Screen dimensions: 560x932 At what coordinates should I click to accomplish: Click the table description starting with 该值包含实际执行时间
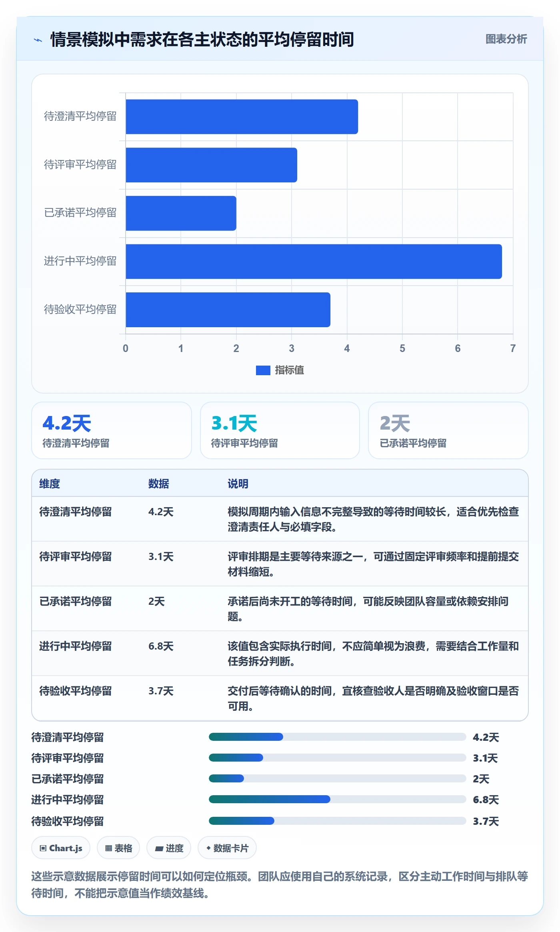pos(373,654)
